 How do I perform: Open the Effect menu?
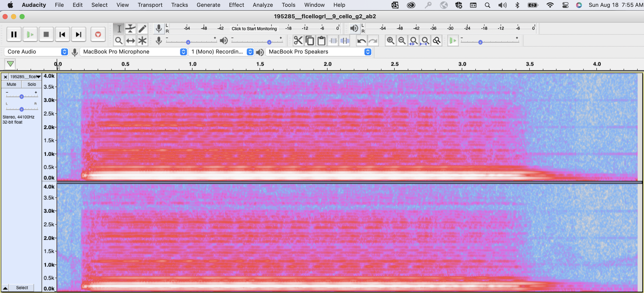coord(236,5)
